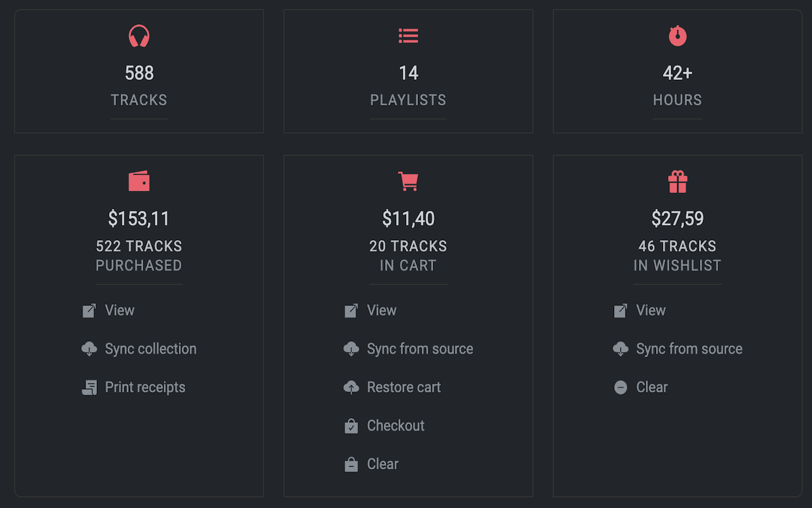The width and height of the screenshot is (812, 508).
Task: Open the 14 Playlists summary card
Action: [408, 70]
